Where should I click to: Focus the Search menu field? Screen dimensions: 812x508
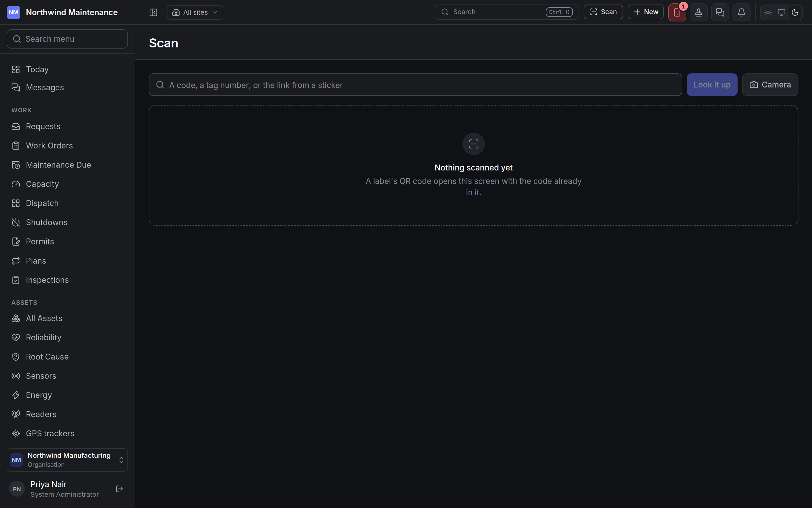coord(67,39)
